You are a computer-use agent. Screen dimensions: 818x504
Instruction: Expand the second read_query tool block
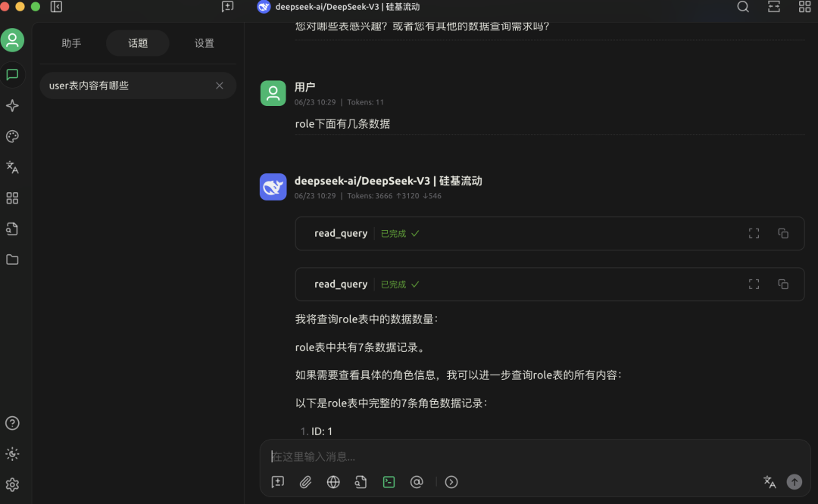(x=754, y=284)
